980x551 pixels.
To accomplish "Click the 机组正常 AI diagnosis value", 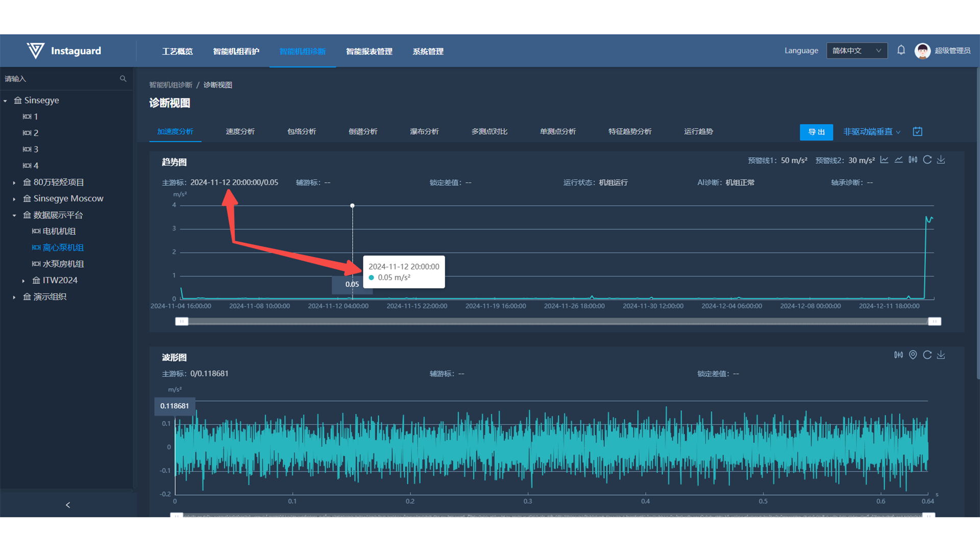I will point(740,183).
